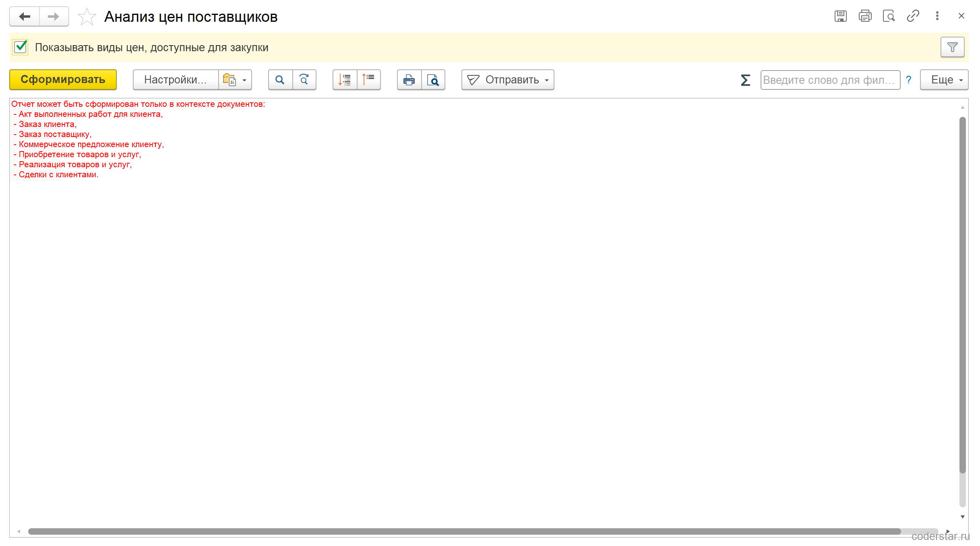Click the filter funnel button
Screen dimensions: 980x546
[952, 48]
